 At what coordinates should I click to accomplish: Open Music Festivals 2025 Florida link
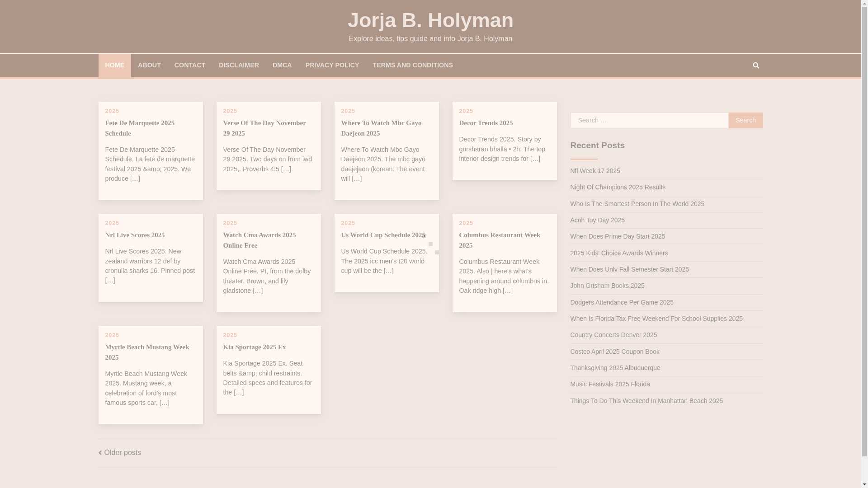(610, 384)
